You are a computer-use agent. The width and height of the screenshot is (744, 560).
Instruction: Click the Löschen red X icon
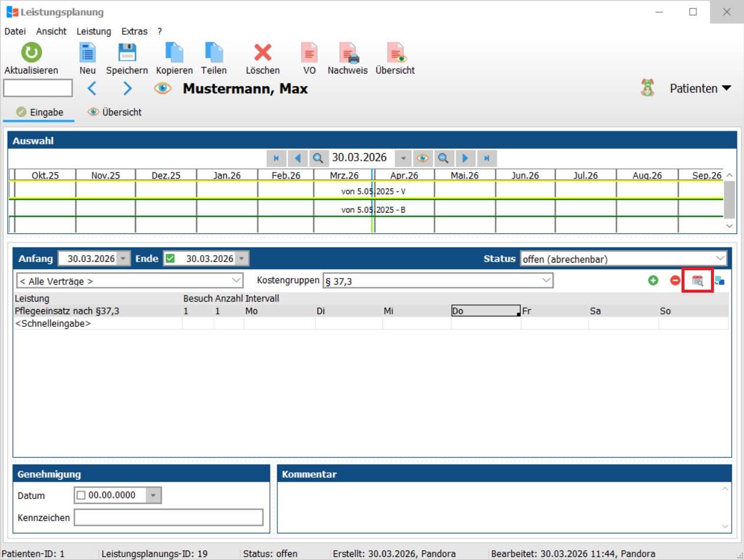(x=263, y=53)
